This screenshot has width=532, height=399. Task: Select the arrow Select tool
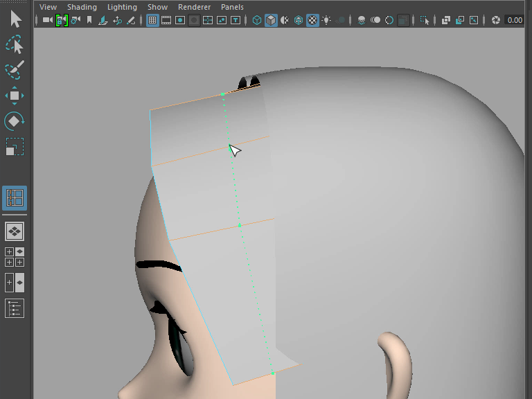pyautogui.click(x=15, y=19)
